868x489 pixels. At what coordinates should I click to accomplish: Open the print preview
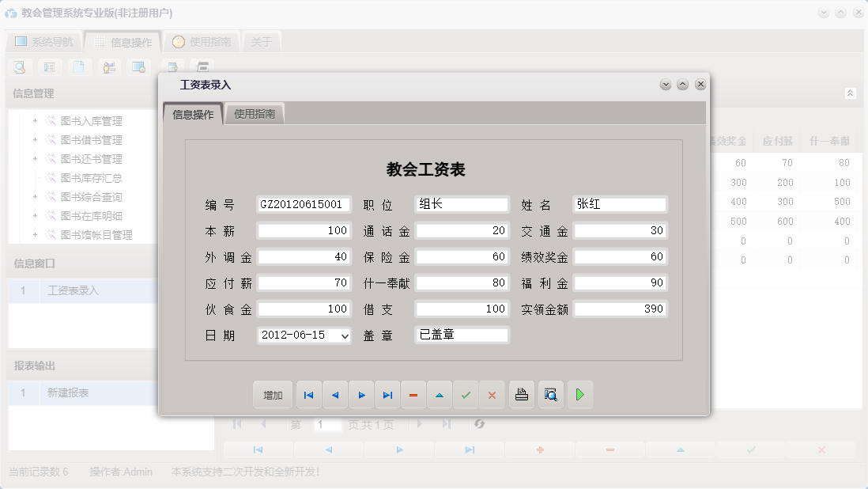coord(551,394)
